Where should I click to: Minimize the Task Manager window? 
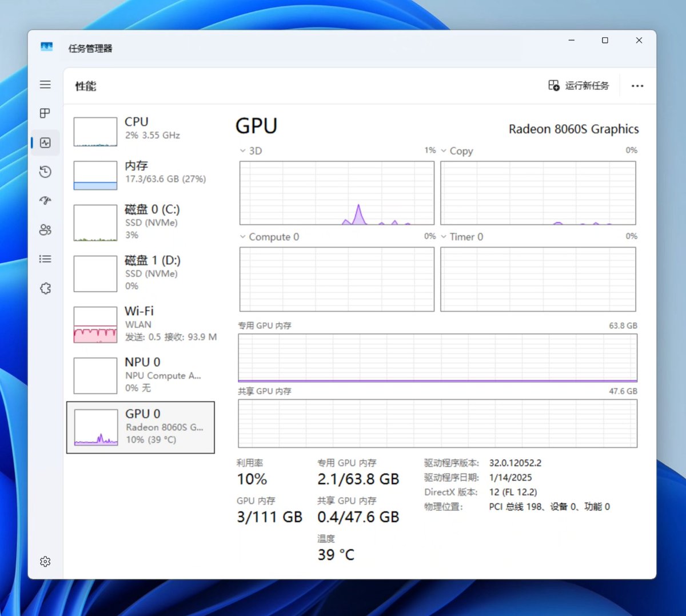[571, 41]
